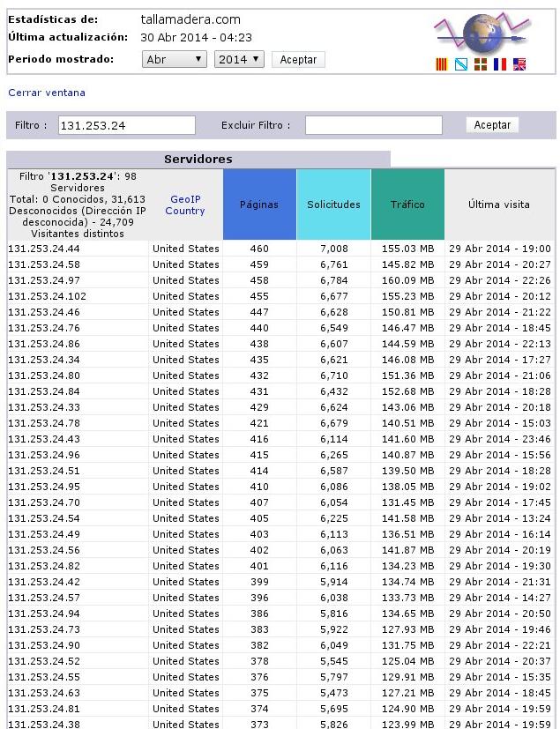This screenshot has height=729, width=560.
Task: Focus the Filtro field containing 131.253.24
Action: (x=126, y=125)
